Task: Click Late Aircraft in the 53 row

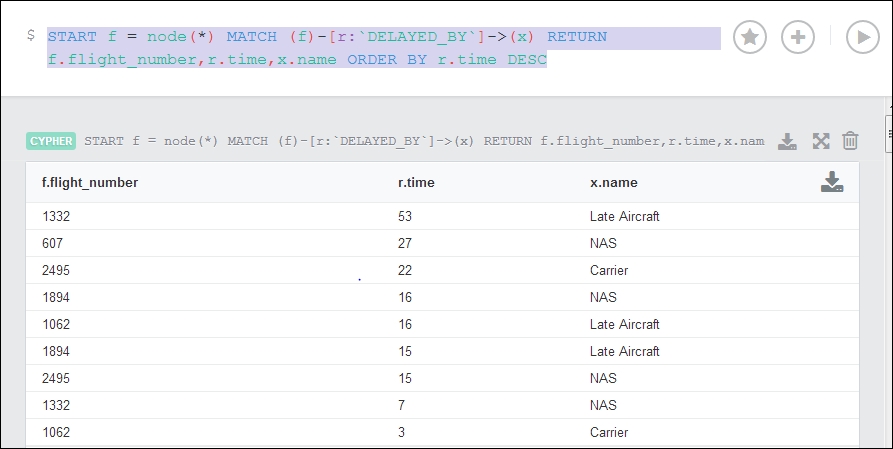Action: tap(625, 217)
